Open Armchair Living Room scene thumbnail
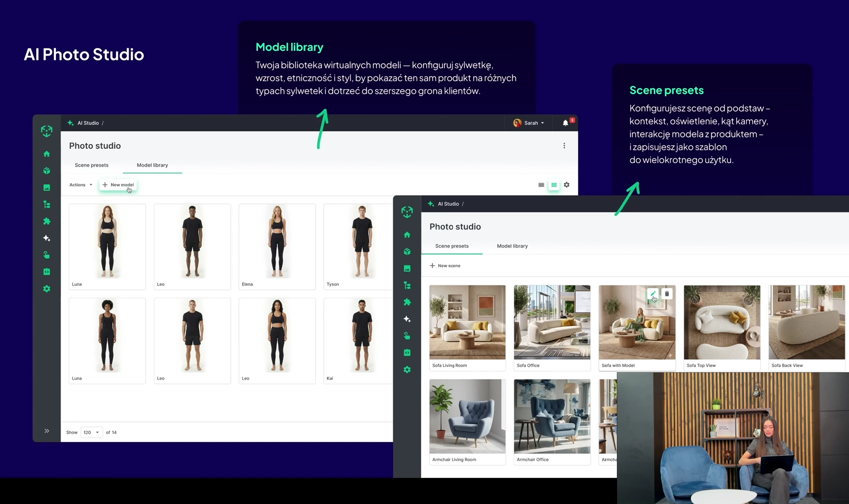Image resolution: width=849 pixels, height=504 pixels. [x=467, y=416]
